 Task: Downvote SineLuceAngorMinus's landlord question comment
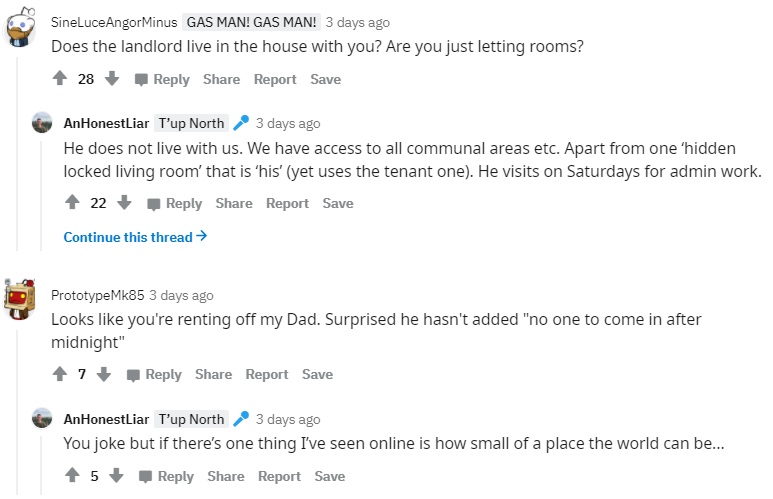pyautogui.click(x=112, y=80)
